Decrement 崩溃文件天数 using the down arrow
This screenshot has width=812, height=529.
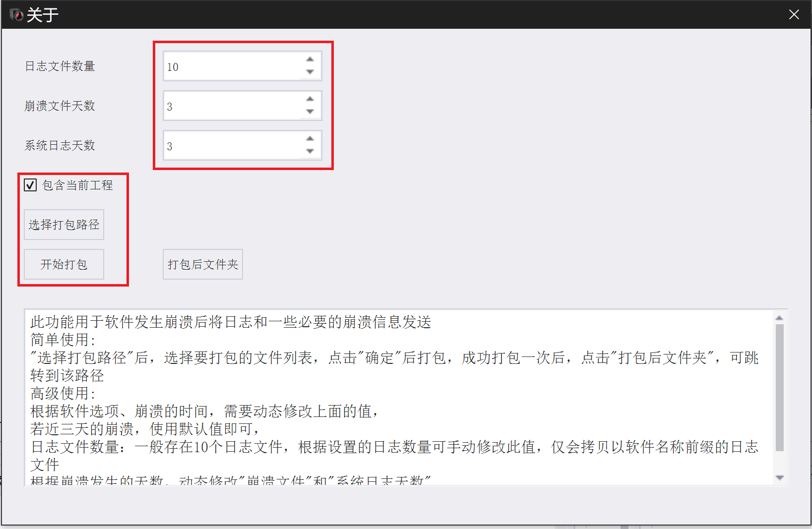pyautogui.click(x=310, y=112)
